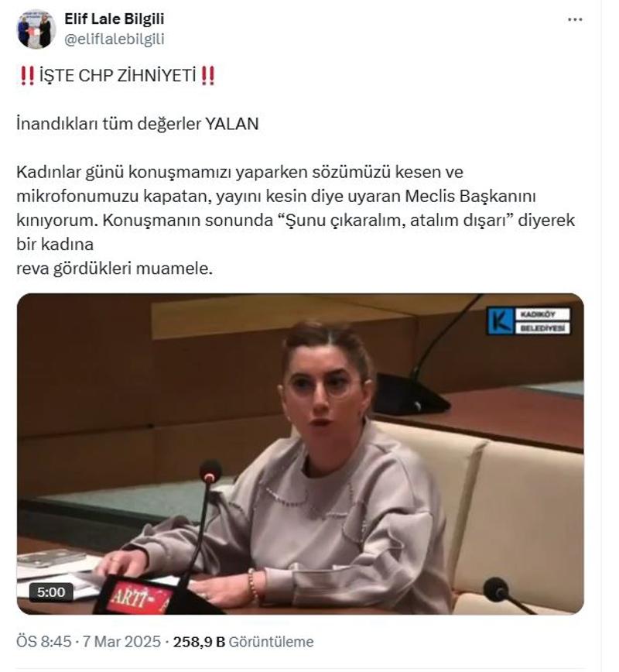The width and height of the screenshot is (619, 672).
Task: Click the black microphone beside the beige seat
Action: [496, 590]
